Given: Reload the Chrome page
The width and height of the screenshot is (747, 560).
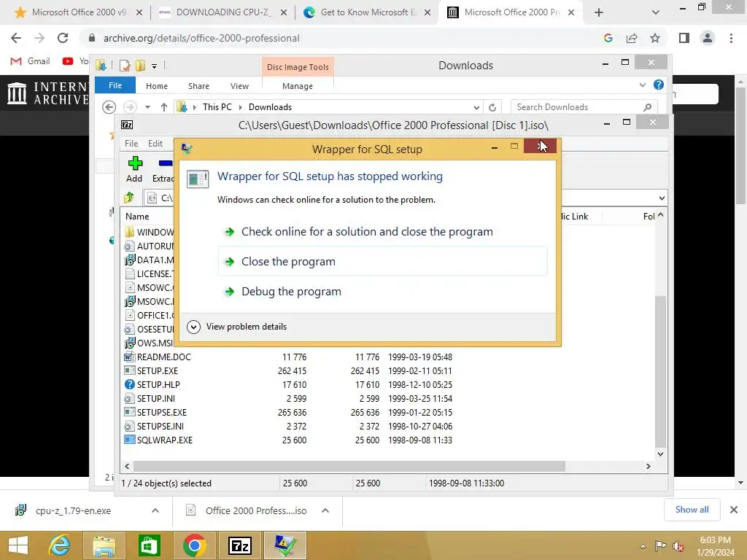Looking at the screenshot, I should [x=63, y=38].
